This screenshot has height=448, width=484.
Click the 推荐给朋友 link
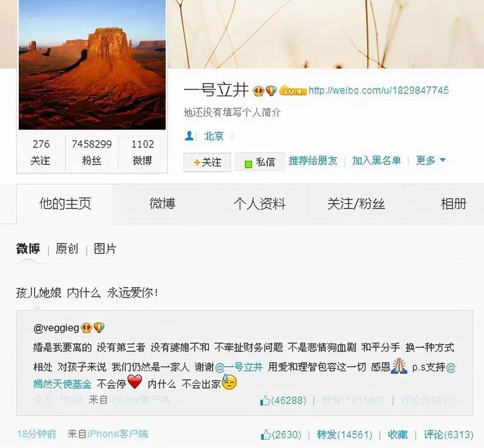[313, 160]
